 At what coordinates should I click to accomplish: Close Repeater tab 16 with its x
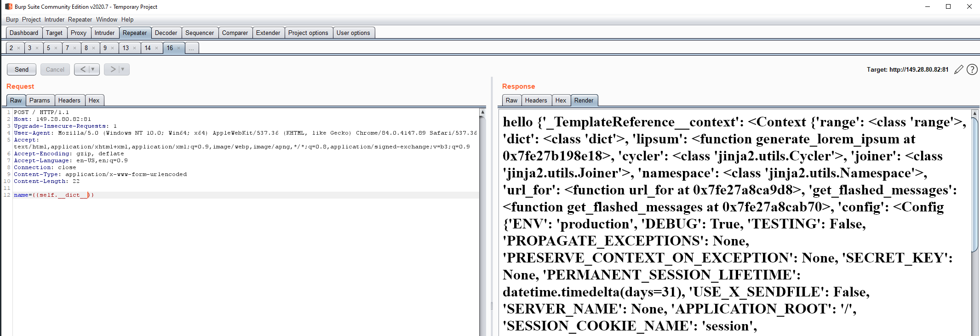[x=179, y=48]
